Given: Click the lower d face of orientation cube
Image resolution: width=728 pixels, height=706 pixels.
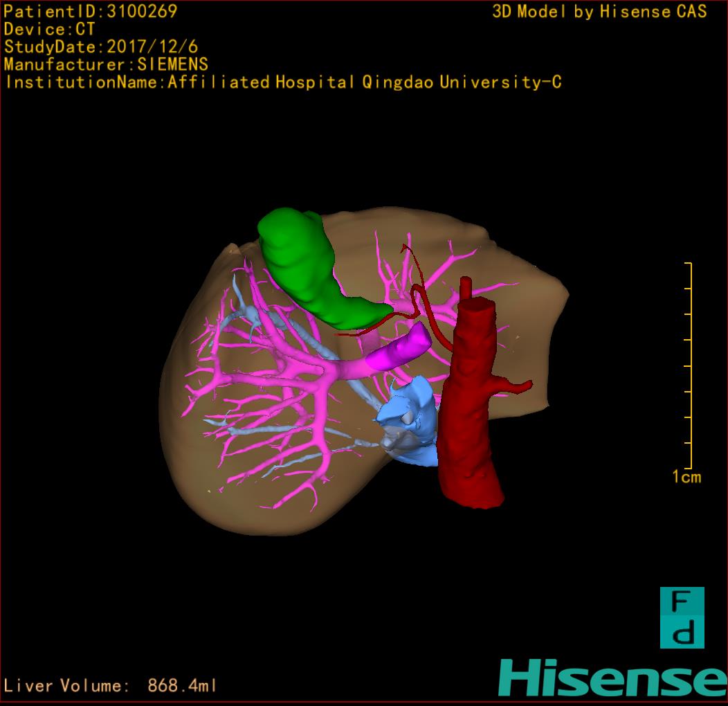Looking at the screenshot, I should coord(682,633).
